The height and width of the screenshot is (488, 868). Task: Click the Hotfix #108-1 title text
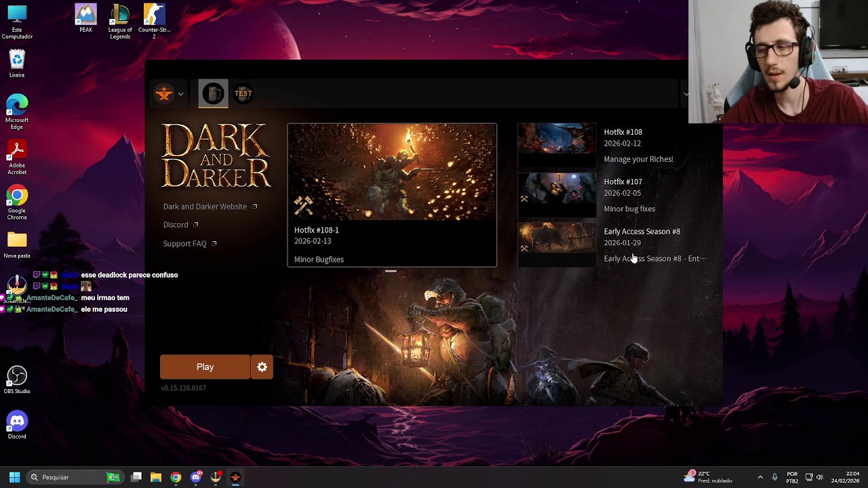point(317,230)
